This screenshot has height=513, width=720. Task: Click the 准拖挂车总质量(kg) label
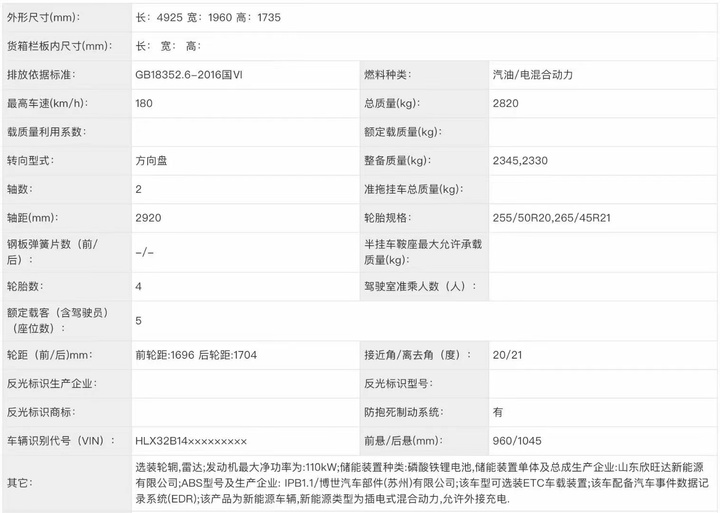click(x=414, y=189)
